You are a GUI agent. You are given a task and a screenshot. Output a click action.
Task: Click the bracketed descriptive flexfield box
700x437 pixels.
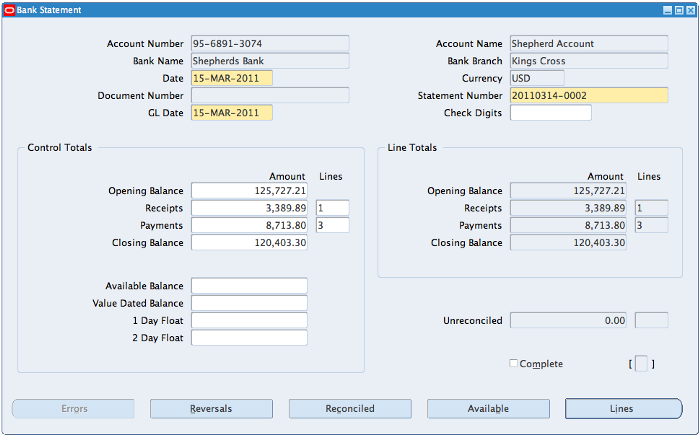[641, 364]
